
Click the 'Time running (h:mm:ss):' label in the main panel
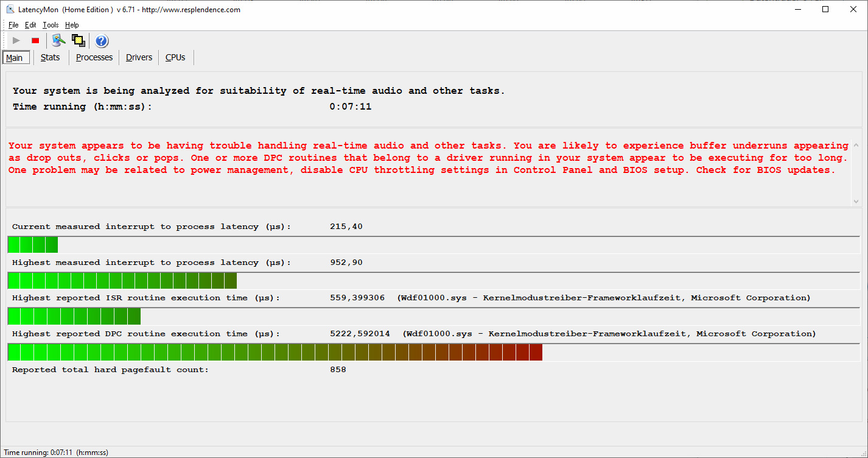[x=82, y=107]
